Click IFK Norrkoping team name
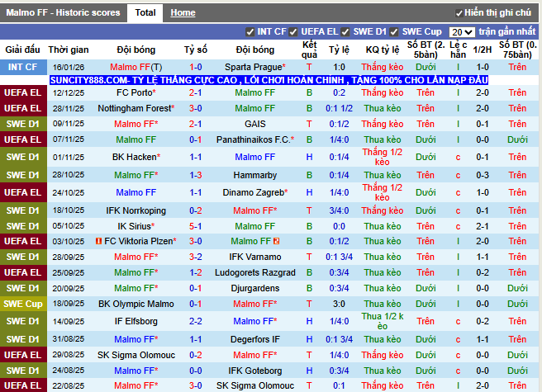The image size is (542, 392). (135, 210)
